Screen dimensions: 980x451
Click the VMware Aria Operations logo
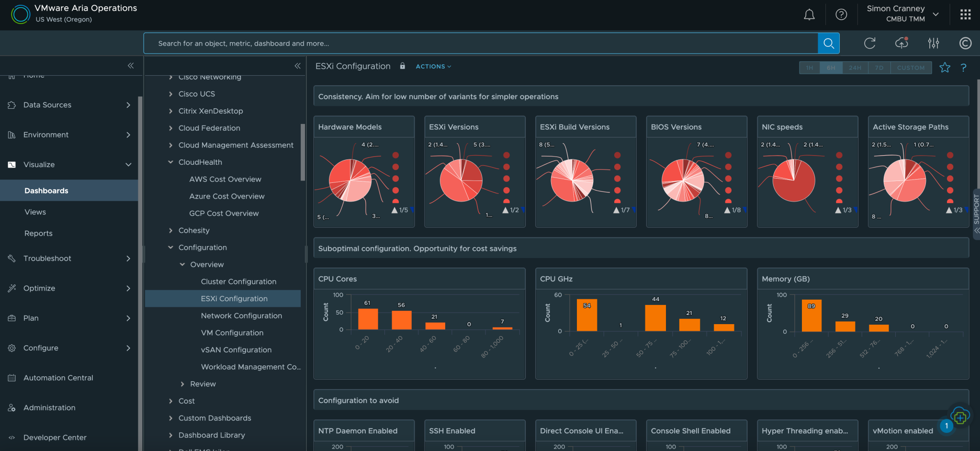point(20,14)
